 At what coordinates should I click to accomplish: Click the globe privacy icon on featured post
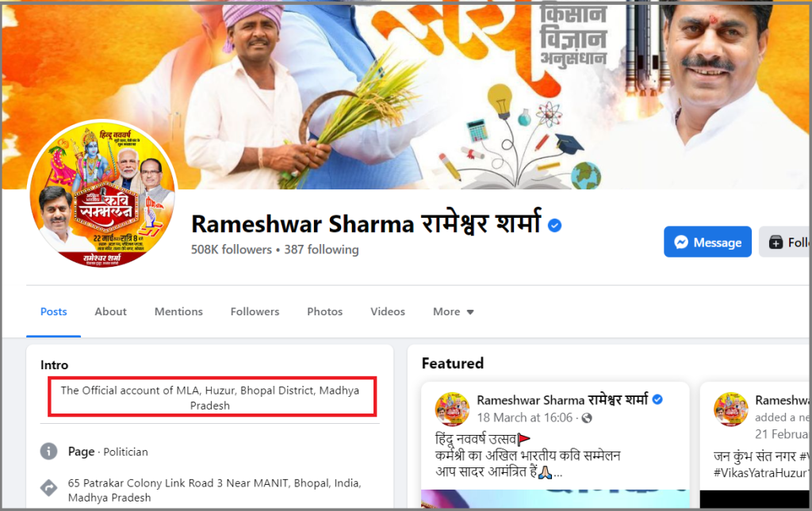[x=587, y=418]
